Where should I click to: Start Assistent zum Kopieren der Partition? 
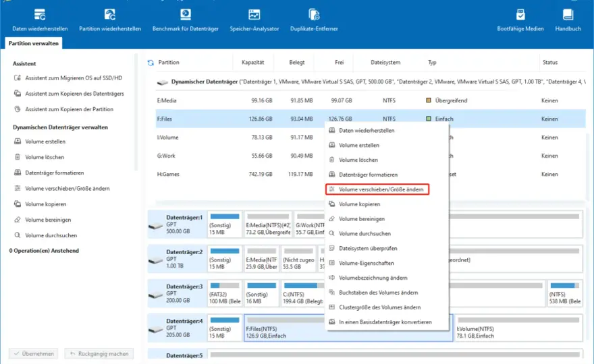click(x=63, y=109)
